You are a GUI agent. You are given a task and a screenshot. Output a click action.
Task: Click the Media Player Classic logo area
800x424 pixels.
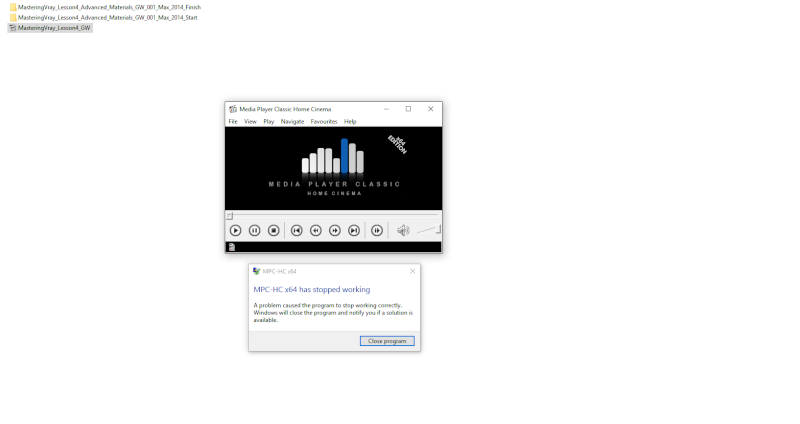334,168
